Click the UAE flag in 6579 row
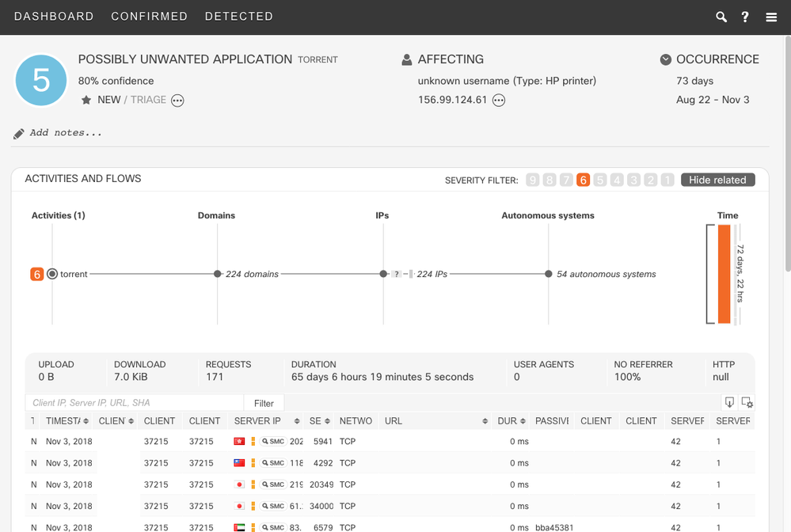Image resolution: width=791 pixels, height=532 pixels. pyautogui.click(x=239, y=527)
